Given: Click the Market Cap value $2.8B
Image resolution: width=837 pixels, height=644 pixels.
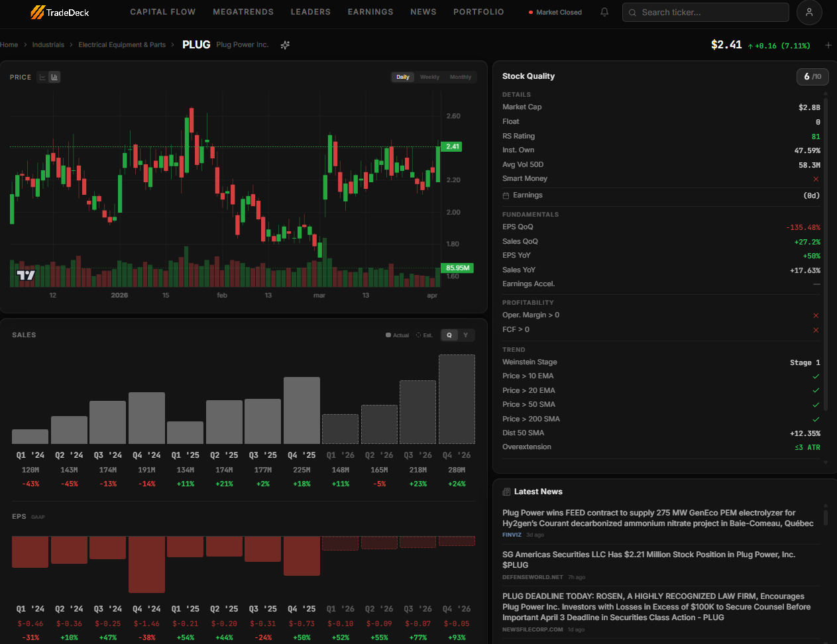Looking at the screenshot, I should [809, 107].
